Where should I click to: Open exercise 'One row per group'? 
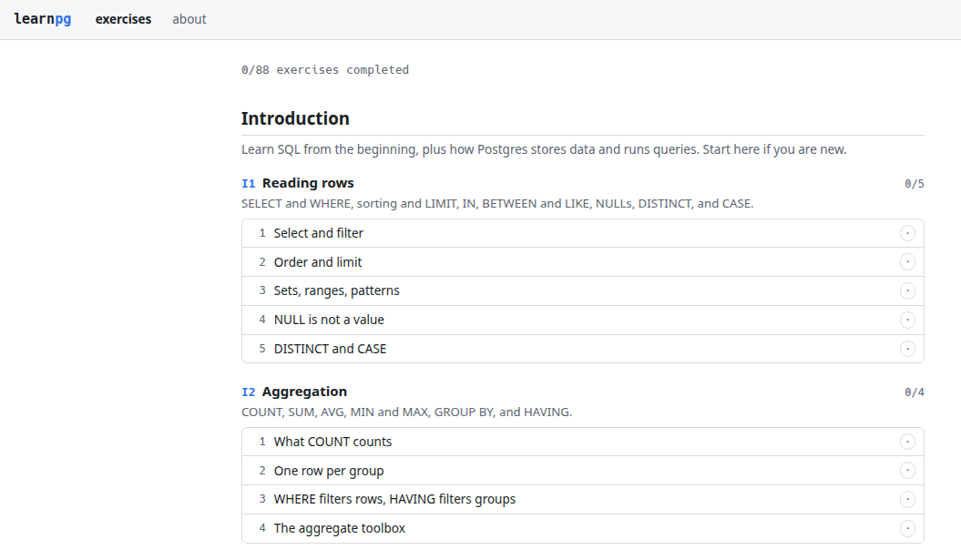click(x=583, y=471)
